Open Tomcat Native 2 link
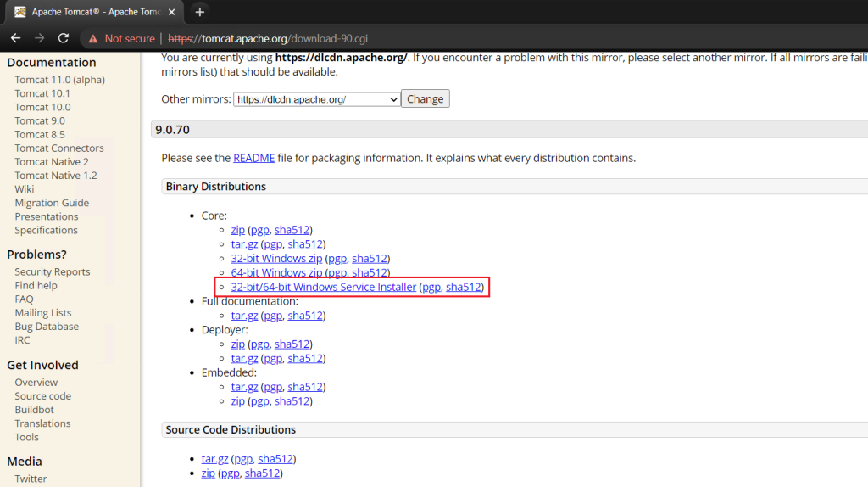This screenshot has height=487, width=868. click(x=52, y=162)
